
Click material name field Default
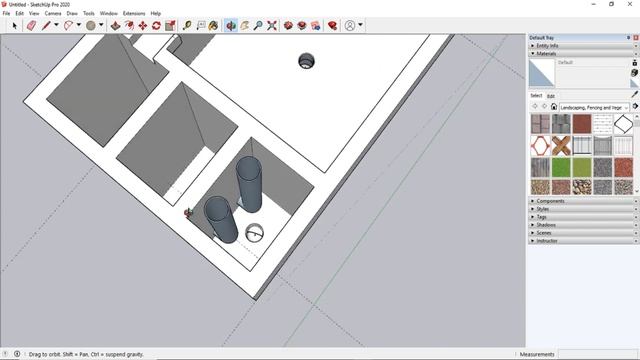coord(593,62)
